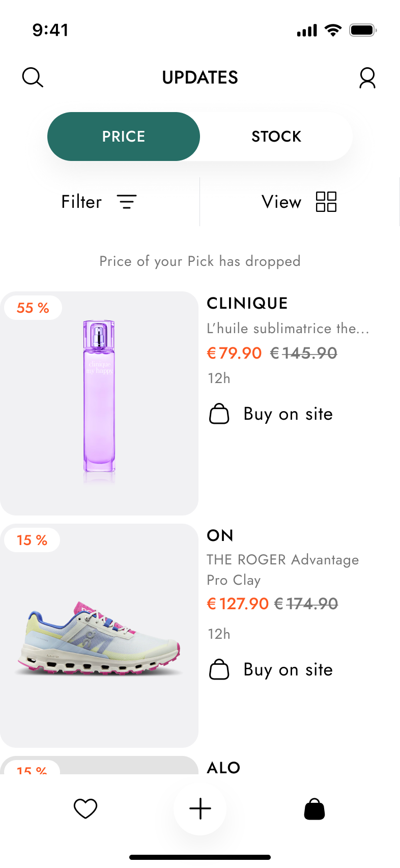The image size is (400, 868).
Task: Click Buy on site for ON shoe
Action: tap(288, 669)
